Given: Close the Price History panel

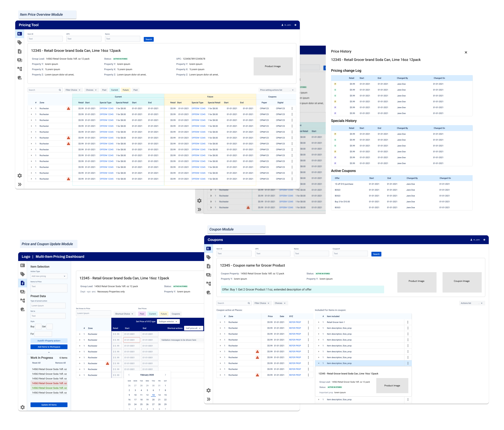Looking at the screenshot, I should [466, 52].
